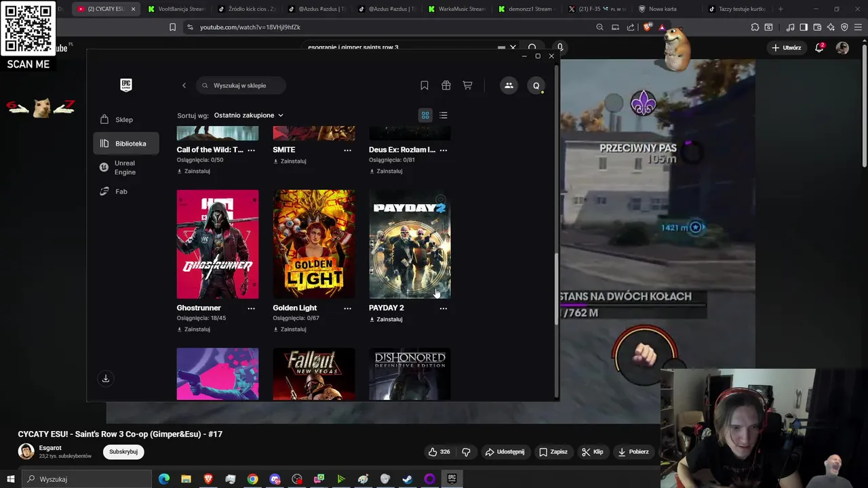
Task: Select the PAYDAY 2 cover art
Action: [x=410, y=244]
